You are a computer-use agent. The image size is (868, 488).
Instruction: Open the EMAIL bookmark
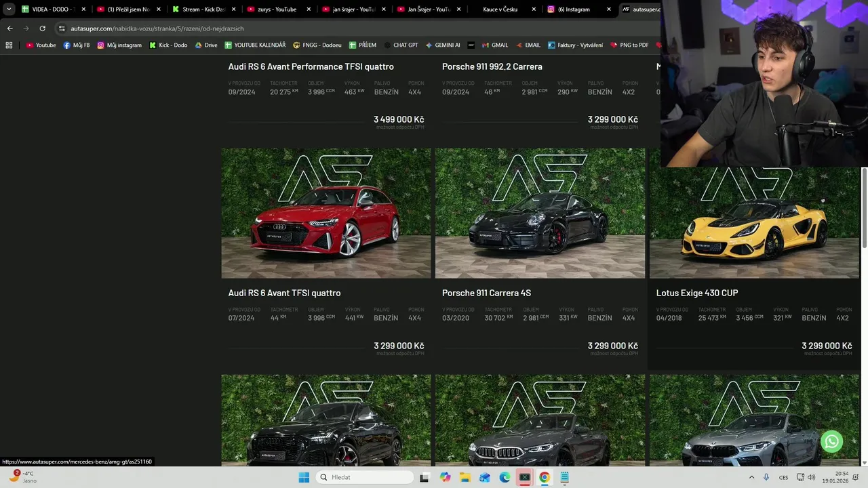click(x=528, y=45)
